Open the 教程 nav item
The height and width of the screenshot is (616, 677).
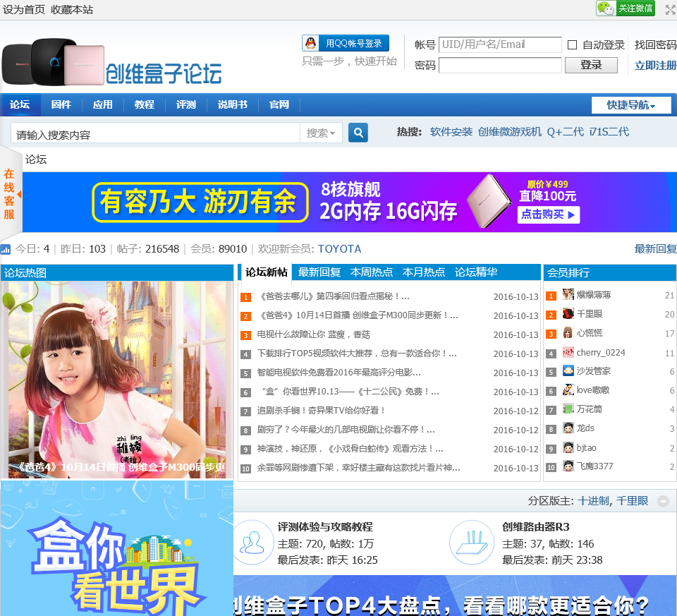click(144, 104)
